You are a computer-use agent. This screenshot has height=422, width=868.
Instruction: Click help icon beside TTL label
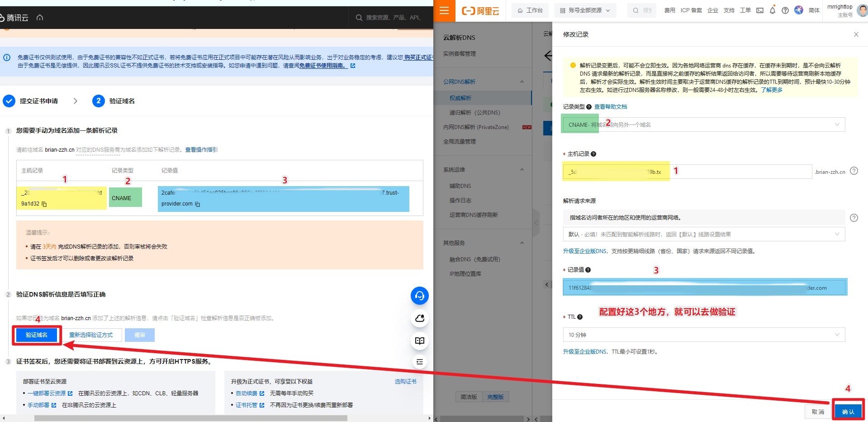tap(580, 317)
